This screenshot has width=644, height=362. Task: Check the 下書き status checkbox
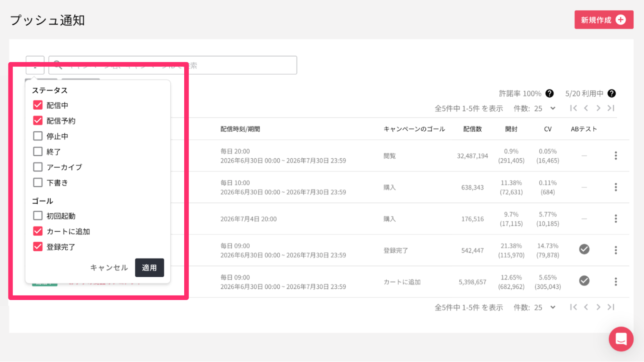(38, 182)
